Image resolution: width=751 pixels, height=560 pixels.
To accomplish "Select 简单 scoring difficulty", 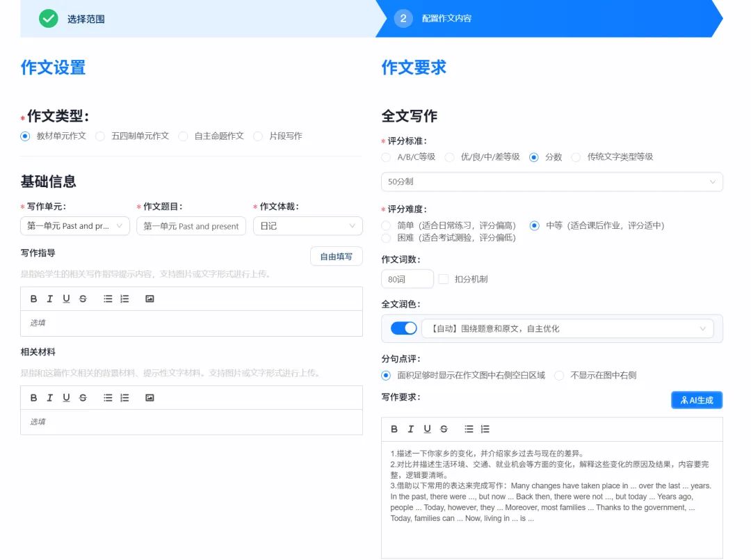I will coord(386,225).
